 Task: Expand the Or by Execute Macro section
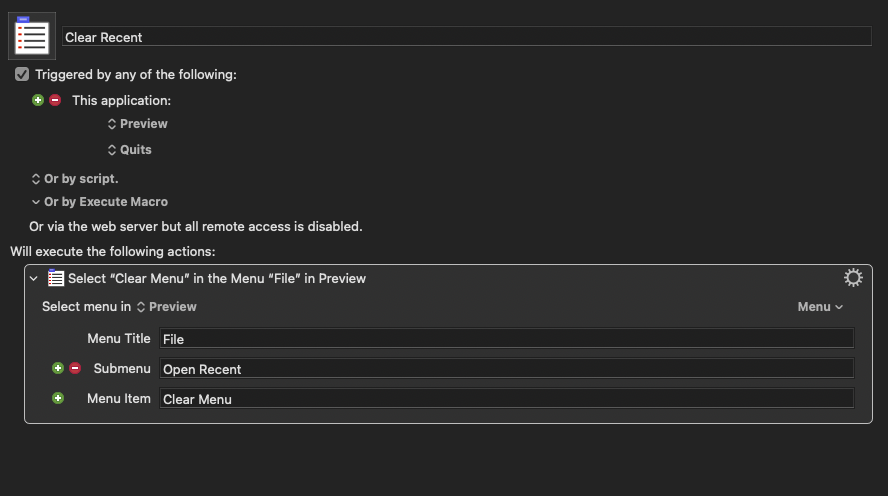coord(100,202)
